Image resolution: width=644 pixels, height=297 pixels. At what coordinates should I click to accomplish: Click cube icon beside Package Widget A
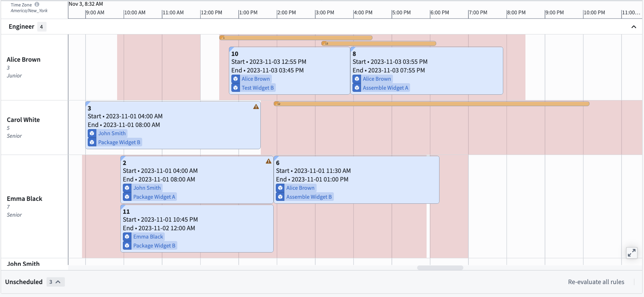tap(127, 197)
